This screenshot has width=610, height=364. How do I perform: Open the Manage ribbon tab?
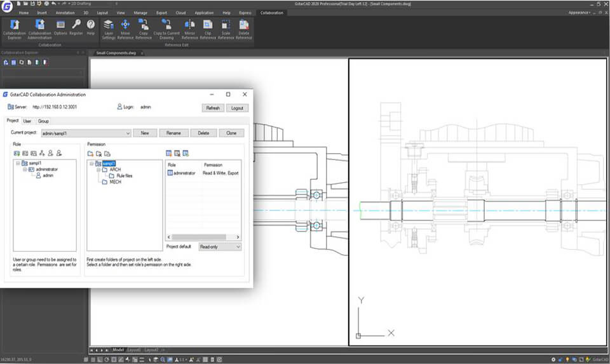(x=140, y=13)
